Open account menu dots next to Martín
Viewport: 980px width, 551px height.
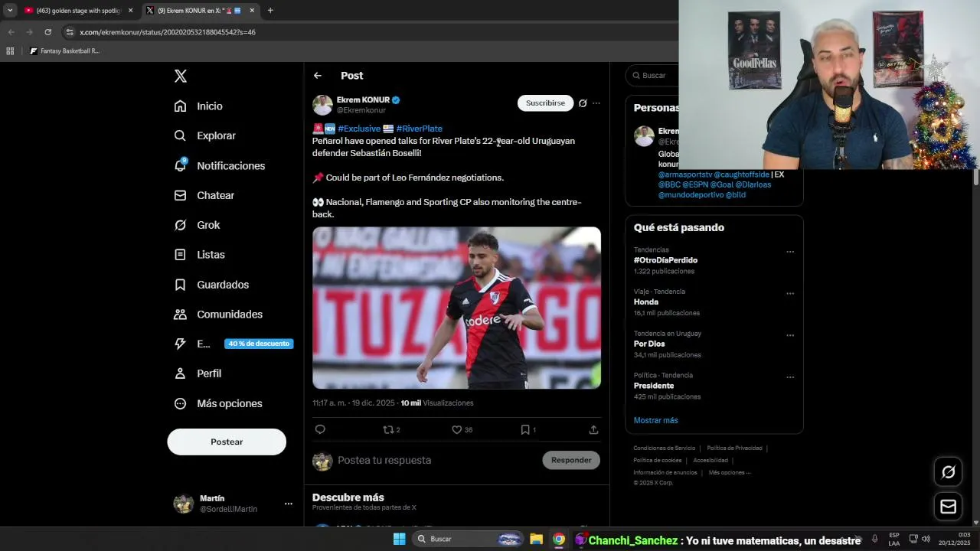pos(289,504)
